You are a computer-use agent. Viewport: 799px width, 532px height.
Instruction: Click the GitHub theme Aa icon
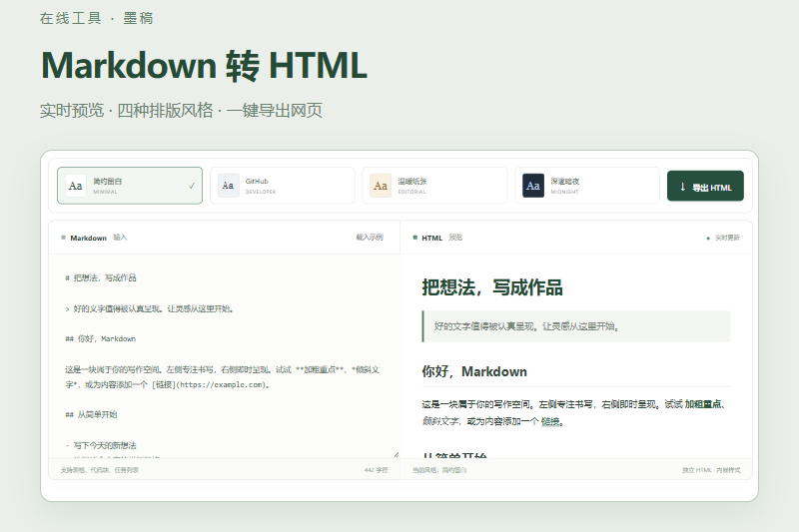[x=229, y=186]
